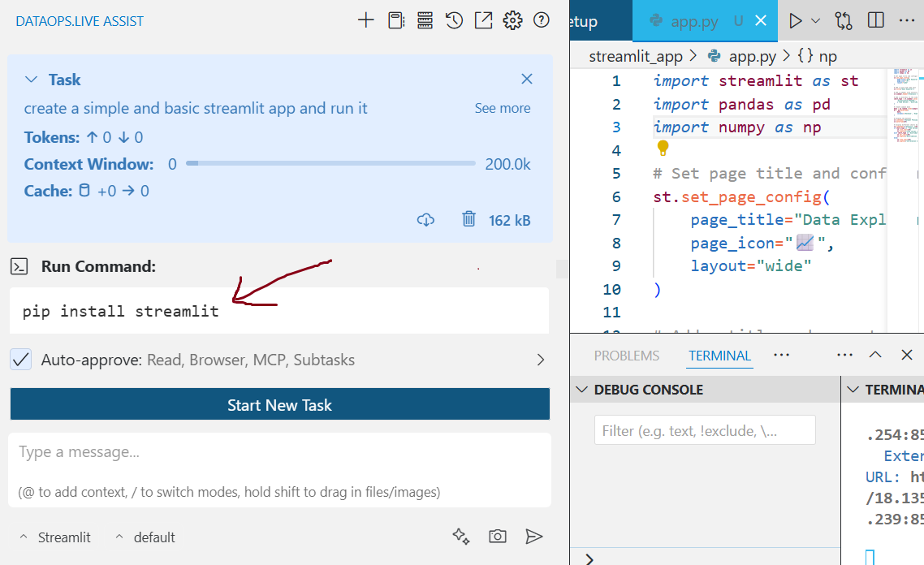Open the MCP servers stack icon
924x565 pixels.
pyautogui.click(x=425, y=20)
